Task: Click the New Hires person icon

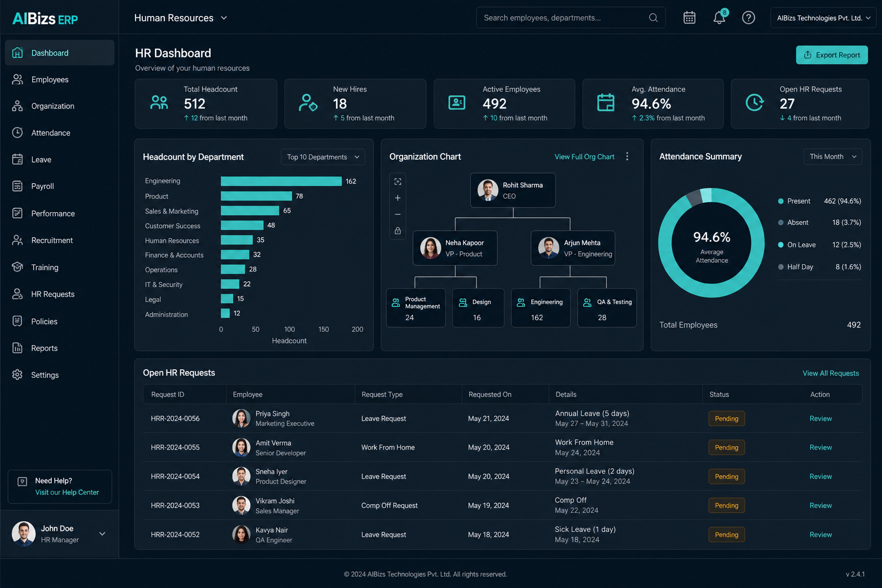Action: coord(308,103)
